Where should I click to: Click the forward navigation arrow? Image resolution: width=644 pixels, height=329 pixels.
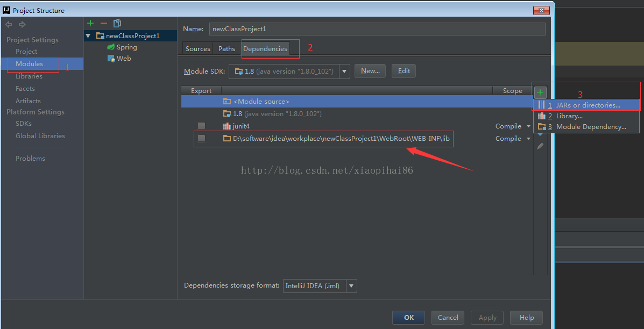point(22,25)
